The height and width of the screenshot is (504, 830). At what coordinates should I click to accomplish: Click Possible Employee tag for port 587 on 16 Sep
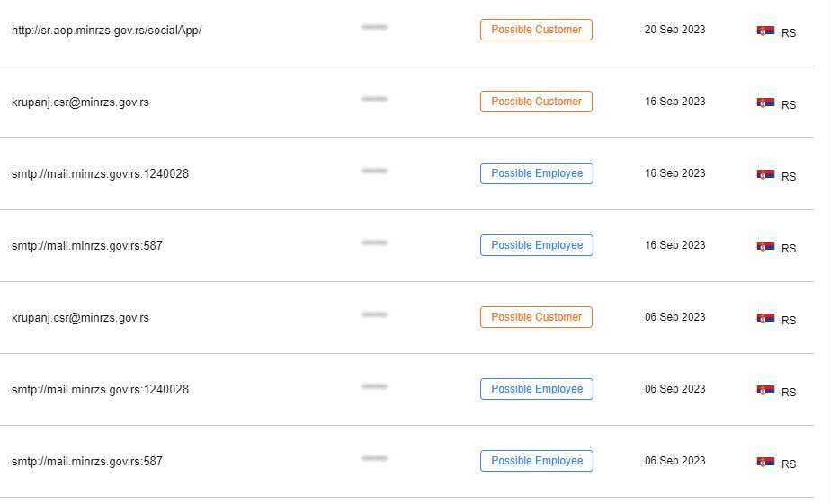[537, 245]
